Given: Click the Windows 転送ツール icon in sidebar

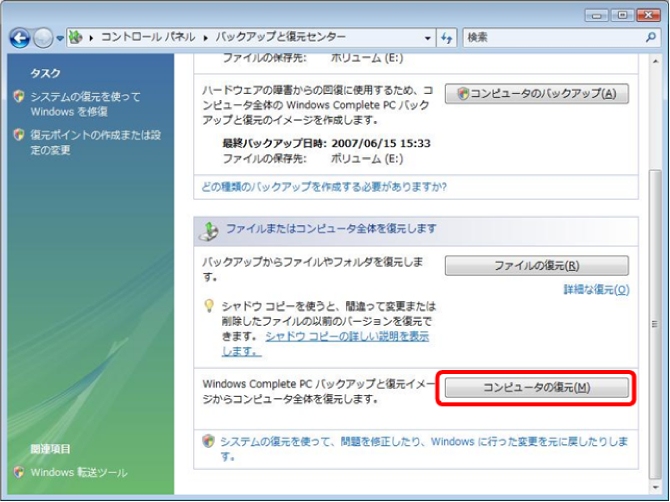Looking at the screenshot, I should [18, 472].
